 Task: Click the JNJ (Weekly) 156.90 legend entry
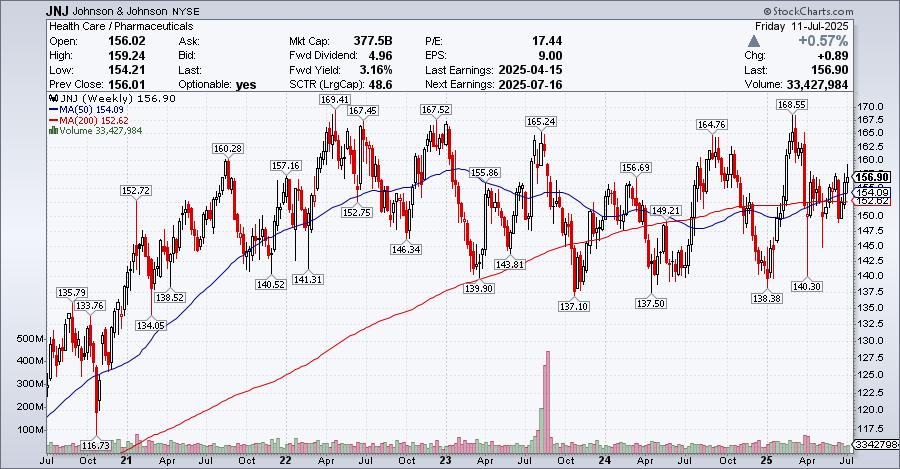click(118, 99)
